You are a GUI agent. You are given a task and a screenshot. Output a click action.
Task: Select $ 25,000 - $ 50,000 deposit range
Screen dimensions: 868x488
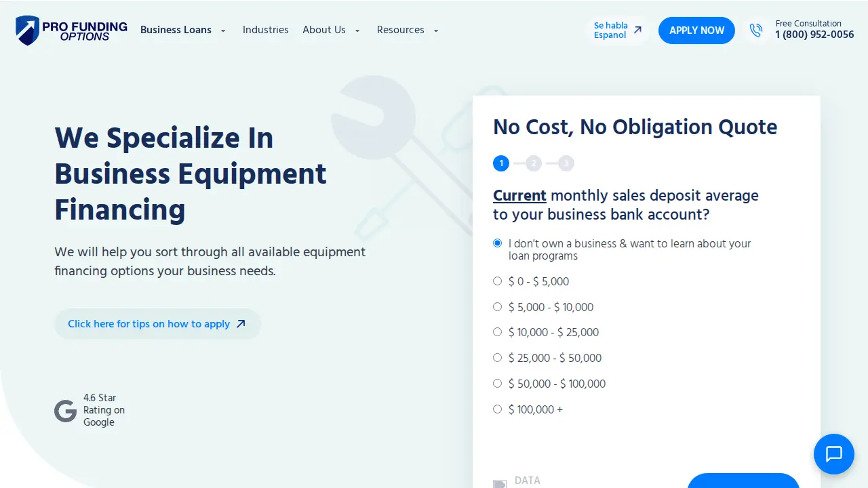[497, 358]
